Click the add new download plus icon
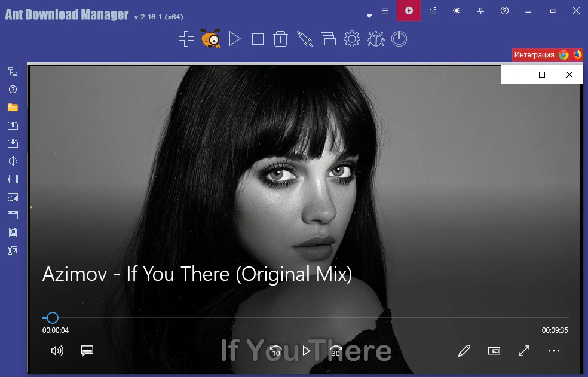This screenshot has height=377, width=588. pos(186,39)
